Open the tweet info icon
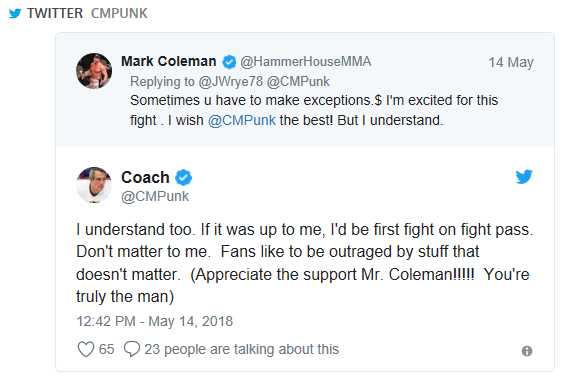567x378 pixels. [x=527, y=351]
